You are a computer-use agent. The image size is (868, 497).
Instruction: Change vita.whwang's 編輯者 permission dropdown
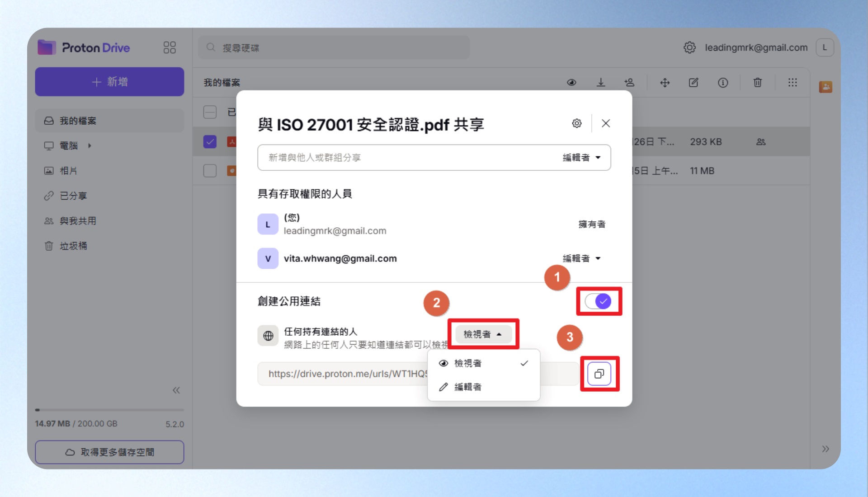[x=581, y=258]
